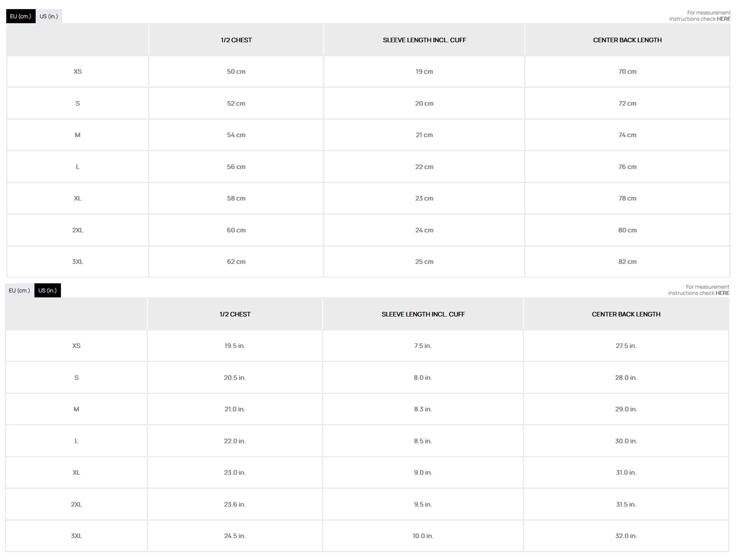Click the 32.0 in. center back cell

coord(626,536)
